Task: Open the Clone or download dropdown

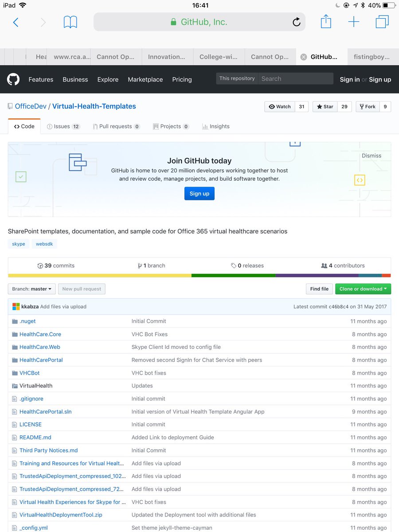Action: point(363,289)
